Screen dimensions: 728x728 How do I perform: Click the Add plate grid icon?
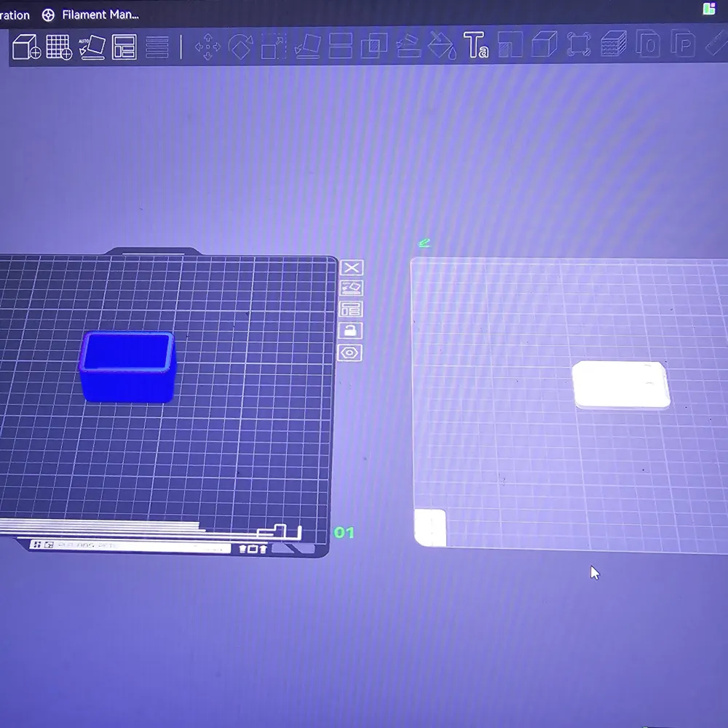click(59, 47)
